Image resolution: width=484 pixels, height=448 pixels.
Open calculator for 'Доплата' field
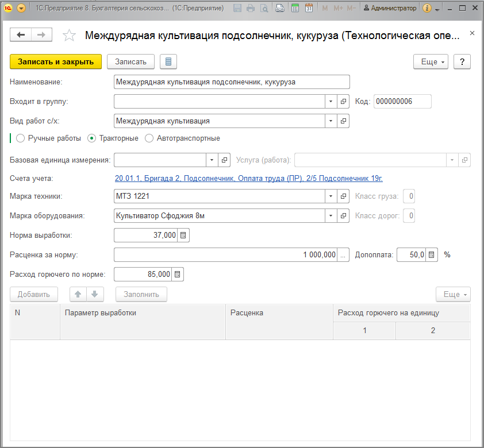coord(432,254)
